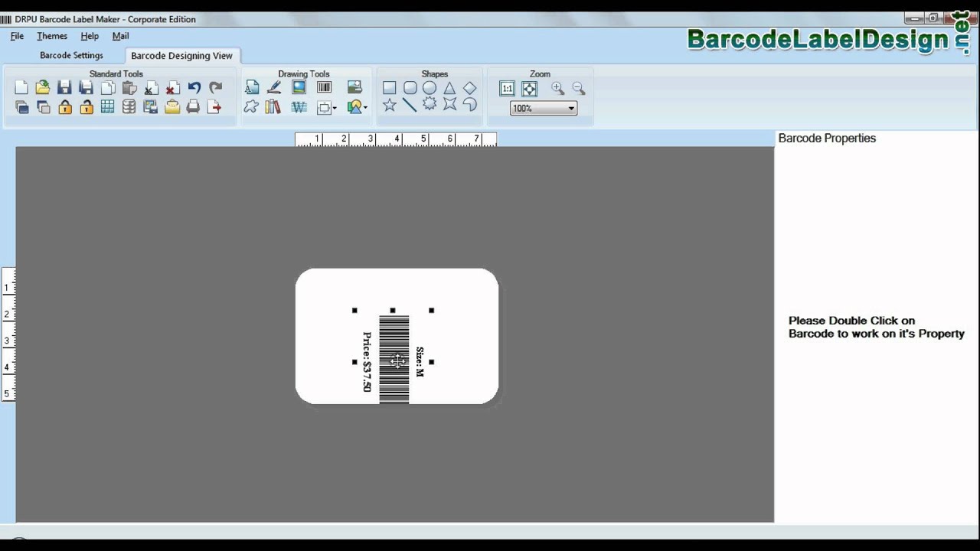Delete selected object with red X icon
Viewport: 980px width, 551px height.
tap(173, 88)
